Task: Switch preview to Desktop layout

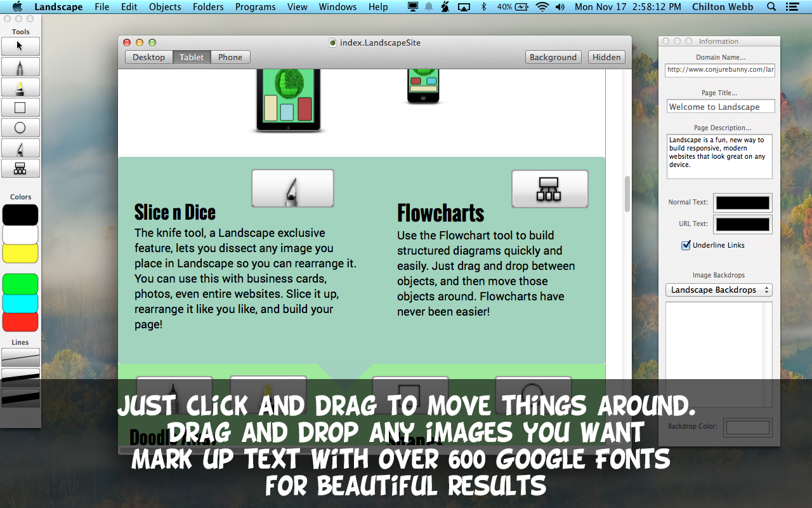Action: [148, 57]
